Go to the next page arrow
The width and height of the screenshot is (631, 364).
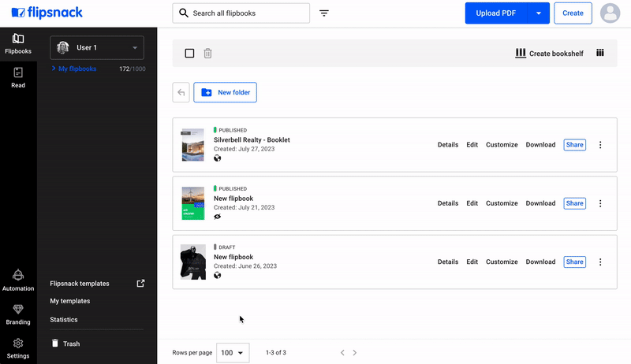pos(354,352)
